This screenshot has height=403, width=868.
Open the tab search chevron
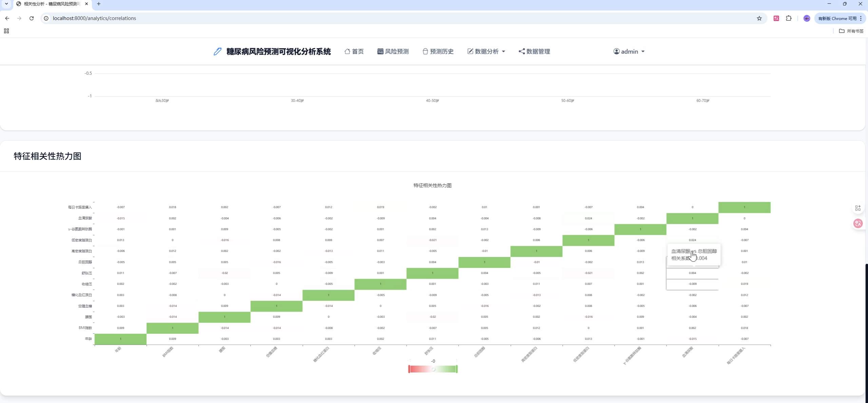[6, 4]
